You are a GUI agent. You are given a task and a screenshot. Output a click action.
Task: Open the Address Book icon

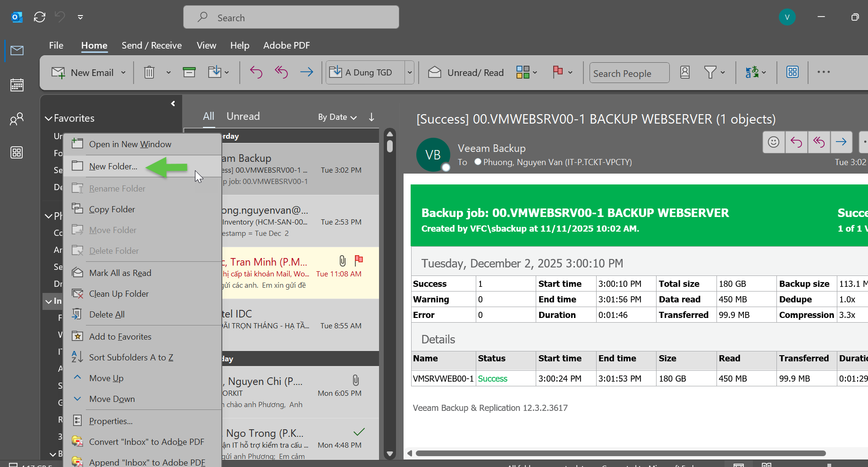[684, 72]
